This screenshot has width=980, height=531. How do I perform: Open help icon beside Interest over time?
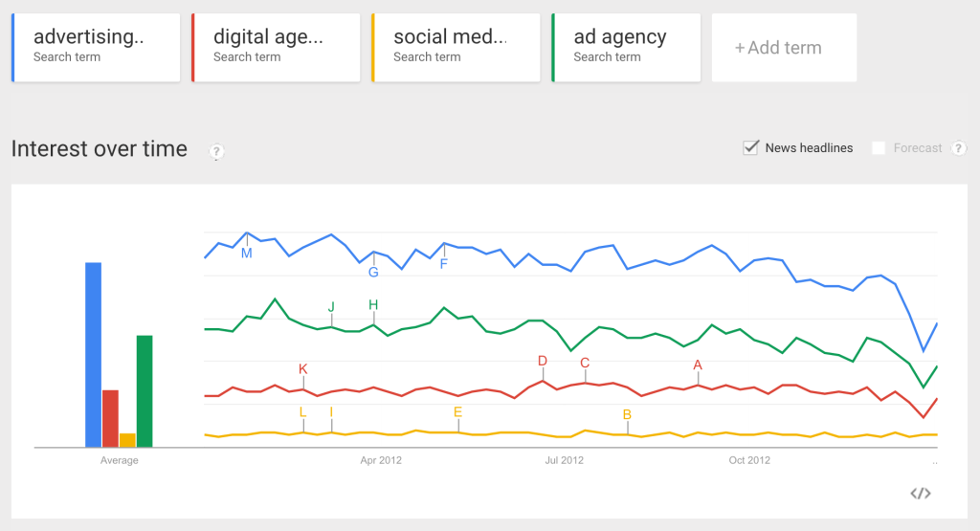216,151
